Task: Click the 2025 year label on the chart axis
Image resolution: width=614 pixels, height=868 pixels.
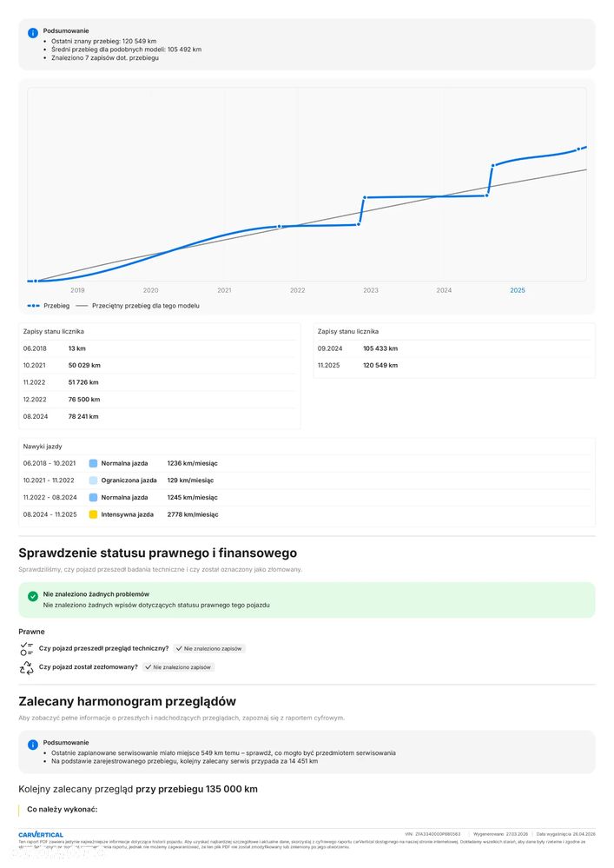Action: pos(518,290)
